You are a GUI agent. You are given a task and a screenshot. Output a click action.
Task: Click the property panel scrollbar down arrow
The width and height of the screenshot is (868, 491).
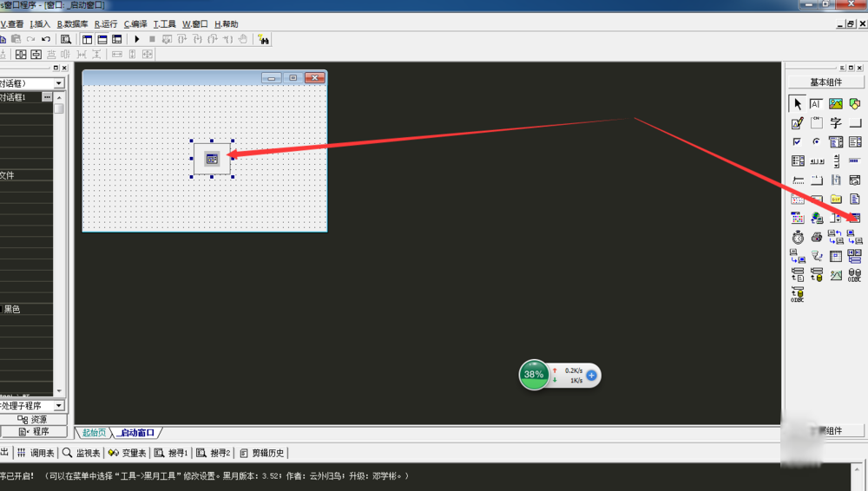point(59,391)
